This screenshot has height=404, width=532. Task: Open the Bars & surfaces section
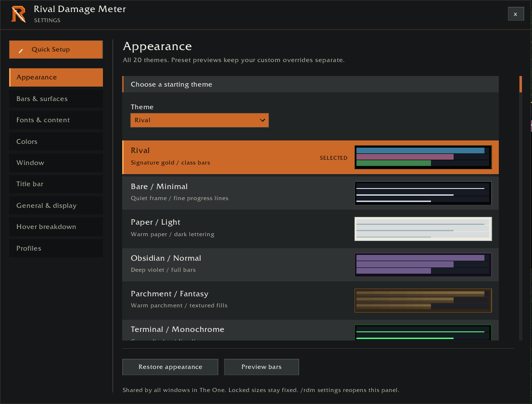[x=56, y=99]
